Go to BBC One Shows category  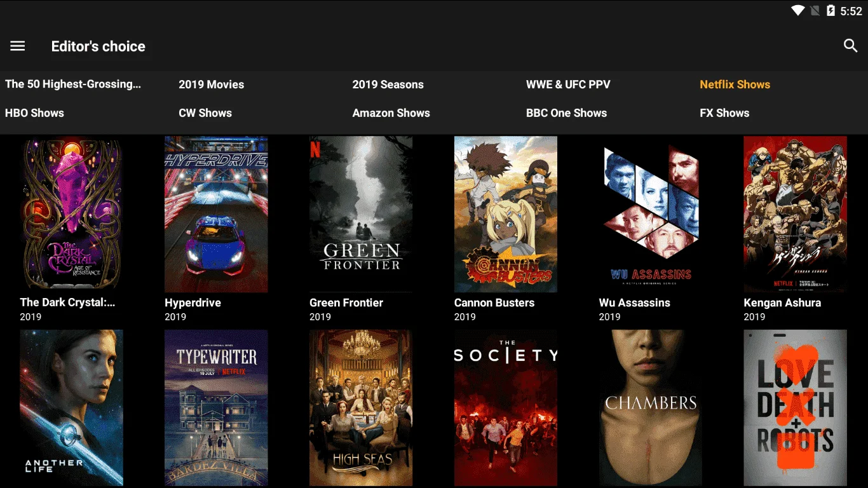[x=566, y=113]
